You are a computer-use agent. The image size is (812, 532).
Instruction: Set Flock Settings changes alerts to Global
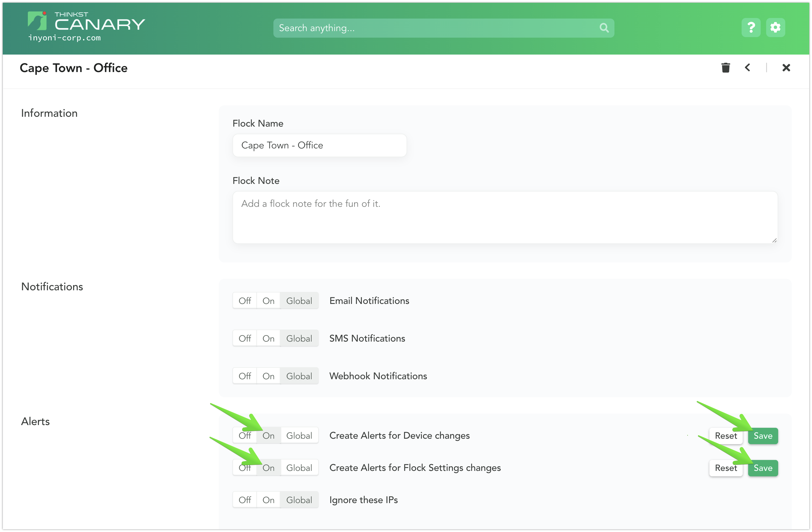[299, 468]
